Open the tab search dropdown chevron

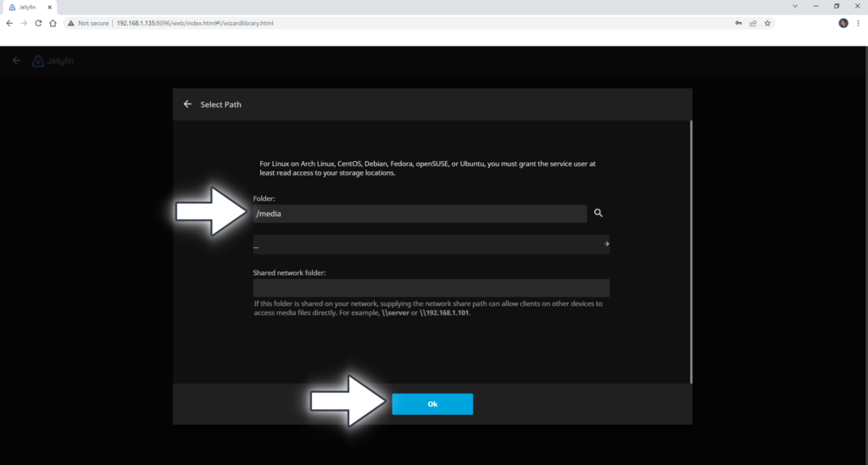(x=795, y=6)
